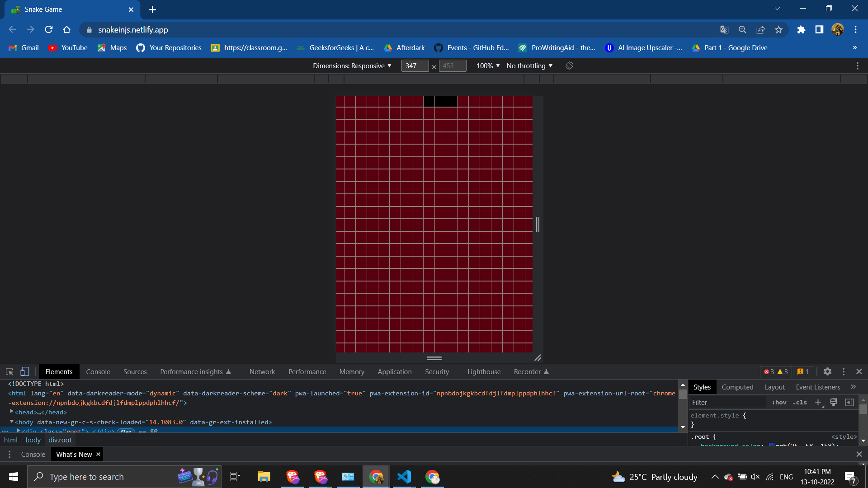Click the rotate viewport icon
This screenshot has height=488, width=868.
pyautogui.click(x=569, y=66)
